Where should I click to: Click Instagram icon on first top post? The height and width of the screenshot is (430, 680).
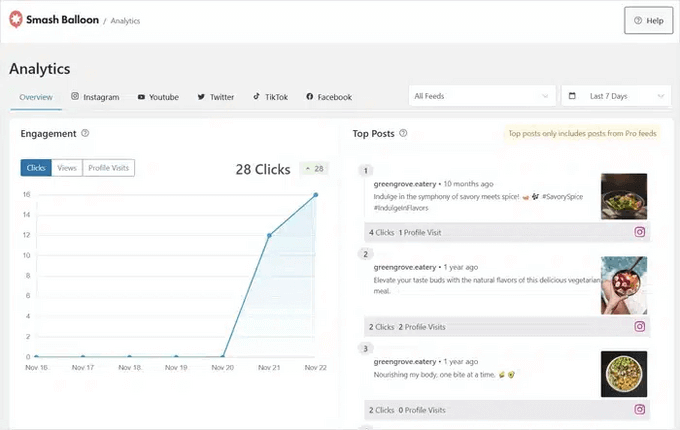click(x=639, y=232)
